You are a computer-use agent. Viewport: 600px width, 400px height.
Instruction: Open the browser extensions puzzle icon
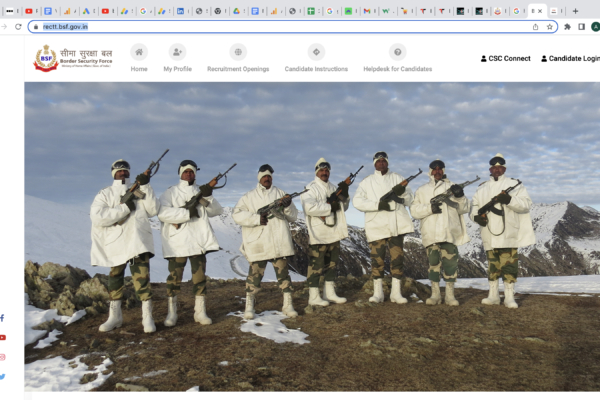567,27
